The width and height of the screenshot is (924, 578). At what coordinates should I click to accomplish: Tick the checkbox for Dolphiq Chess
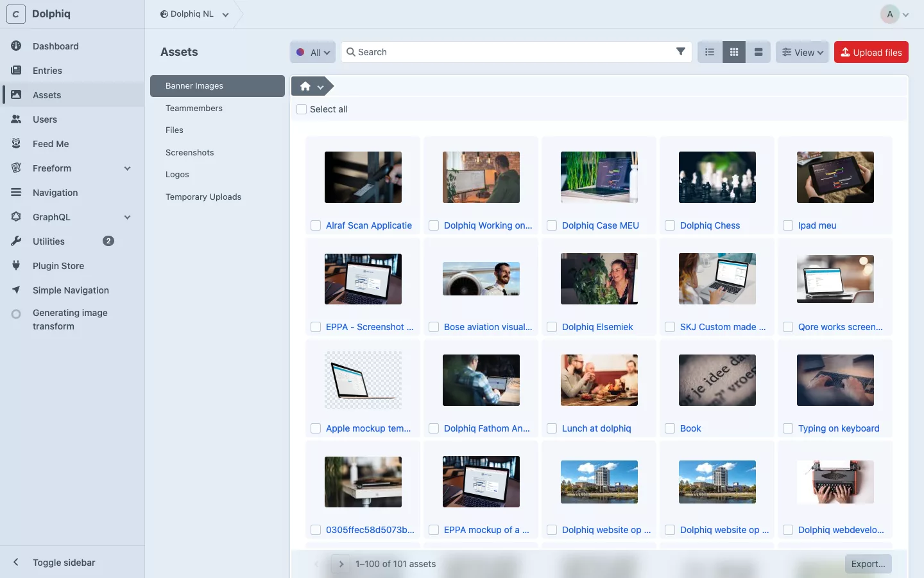point(670,225)
